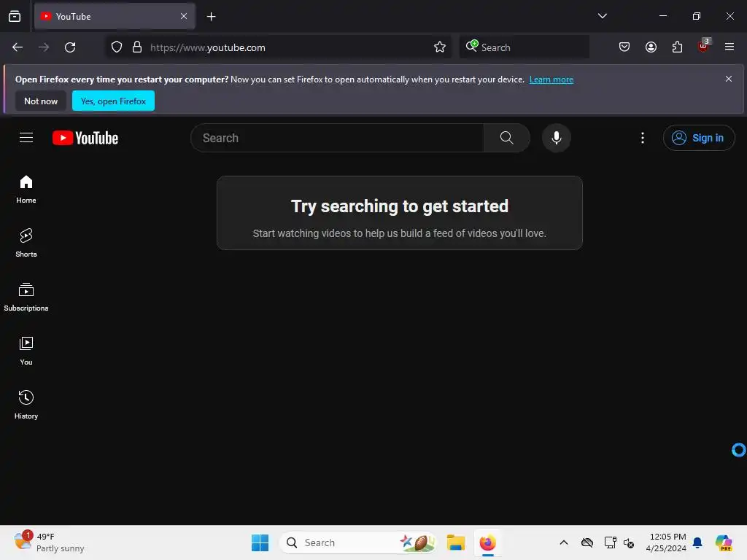747x560 pixels.
Task: Click inside the YouTube Search field
Action: pyautogui.click(x=337, y=138)
